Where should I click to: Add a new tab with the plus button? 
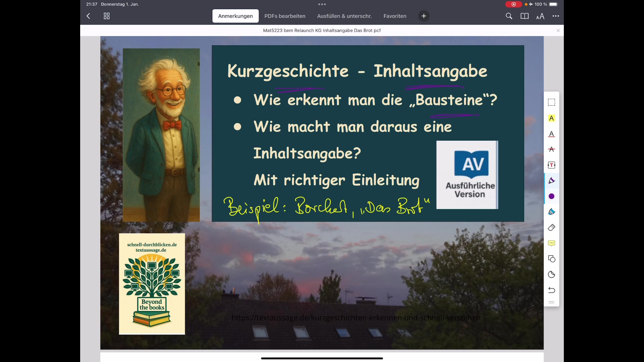pyautogui.click(x=424, y=16)
